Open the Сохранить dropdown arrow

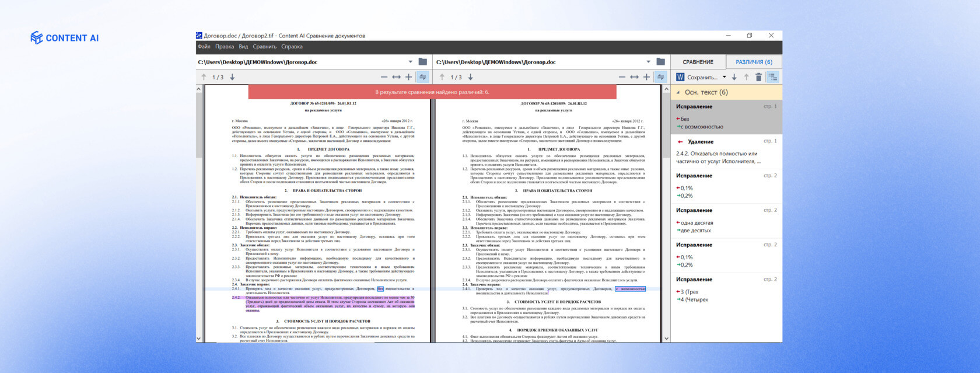tap(724, 77)
